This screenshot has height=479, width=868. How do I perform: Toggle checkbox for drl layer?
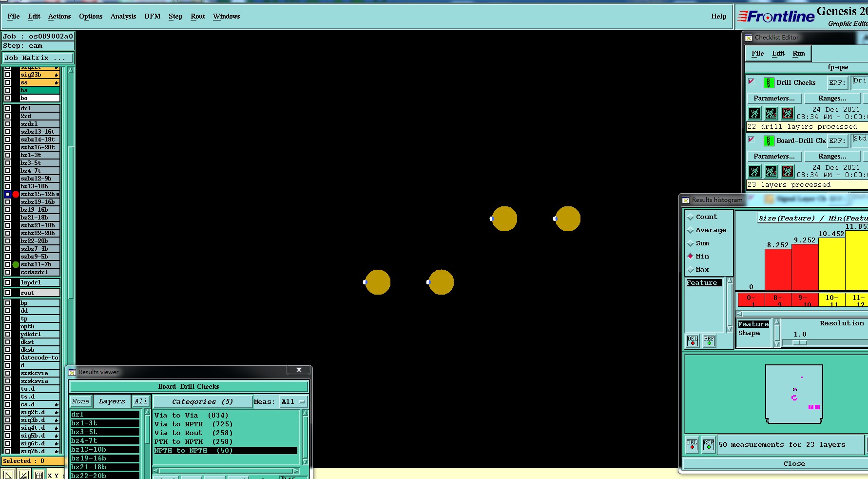tap(8, 108)
